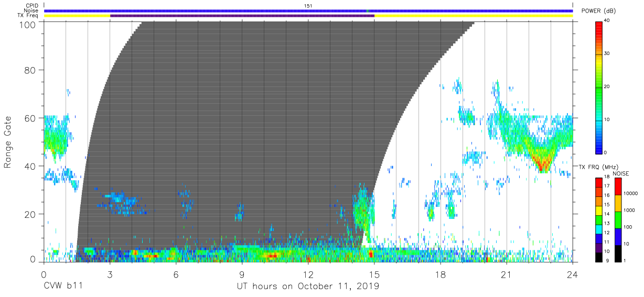Click hour 15 on the time axis
644x297 pixels.
coord(374,274)
